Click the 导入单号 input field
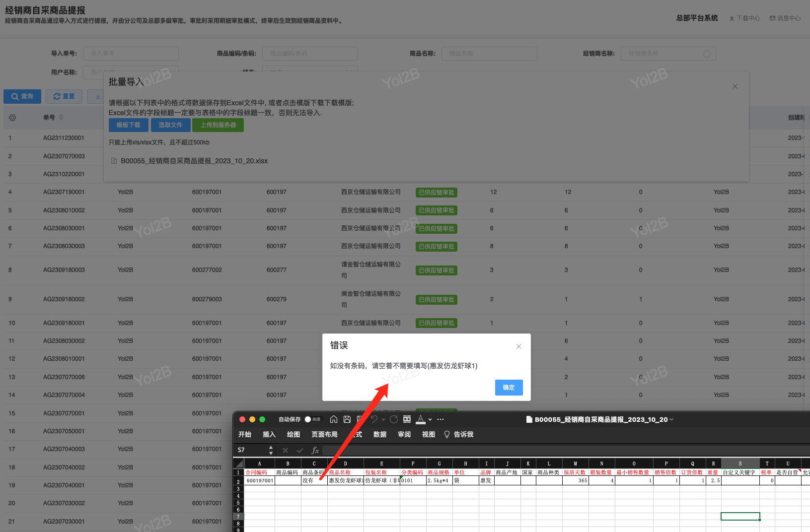 131,54
